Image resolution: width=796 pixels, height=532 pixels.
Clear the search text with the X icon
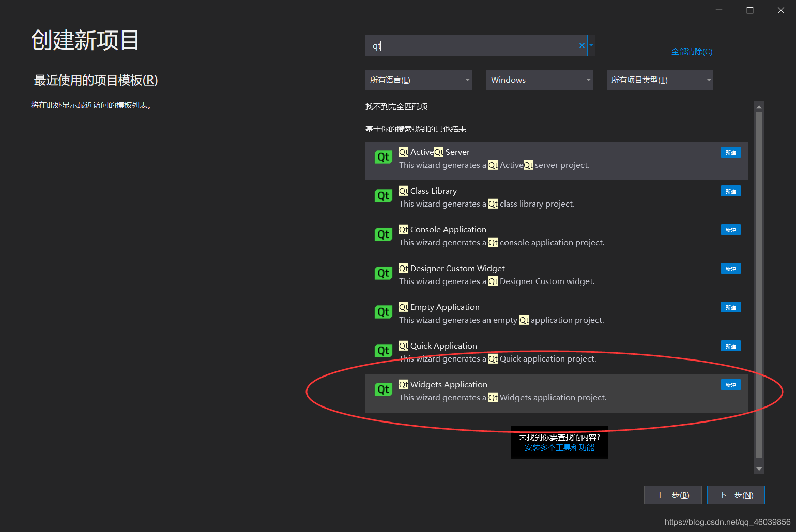click(582, 45)
